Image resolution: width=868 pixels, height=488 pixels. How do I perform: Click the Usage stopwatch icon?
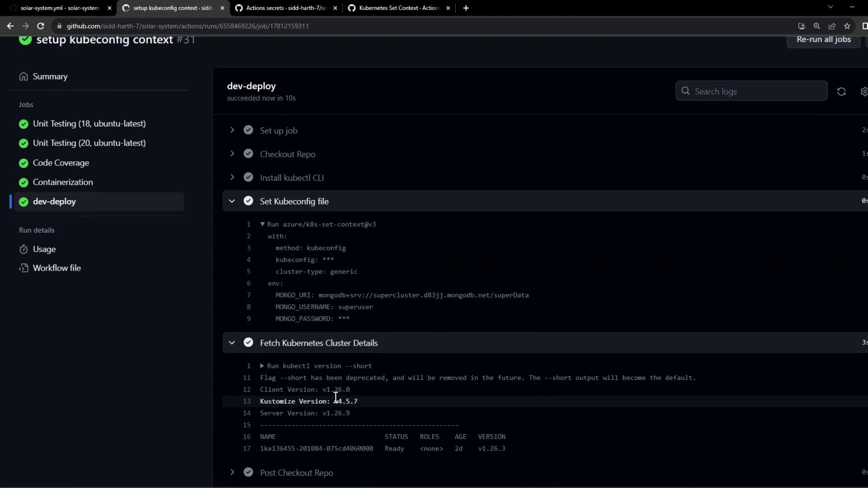click(x=24, y=249)
